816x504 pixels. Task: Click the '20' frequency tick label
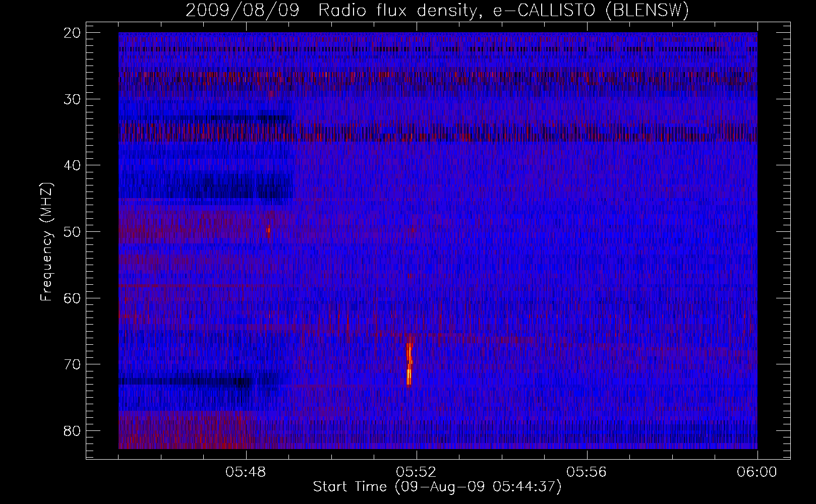[x=73, y=33]
